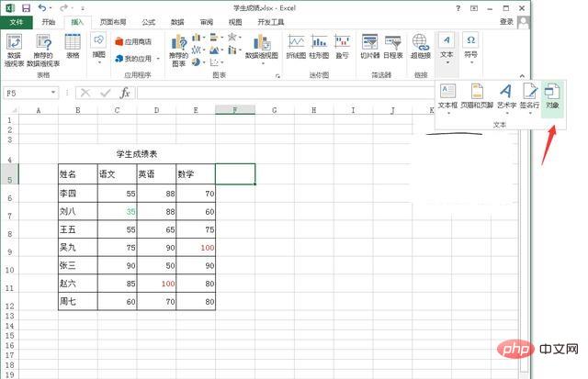The width and height of the screenshot is (588, 379).
Task: Click Recommended Charts (推荐的图表) icon
Action: click(x=179, y=50)
